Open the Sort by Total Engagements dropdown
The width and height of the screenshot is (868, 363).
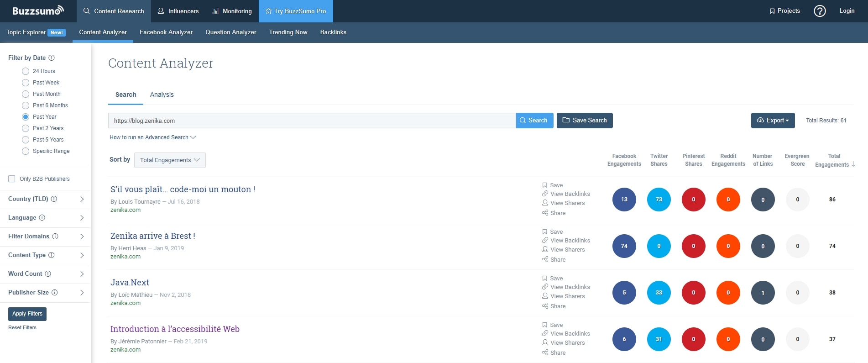pos(170,160)
